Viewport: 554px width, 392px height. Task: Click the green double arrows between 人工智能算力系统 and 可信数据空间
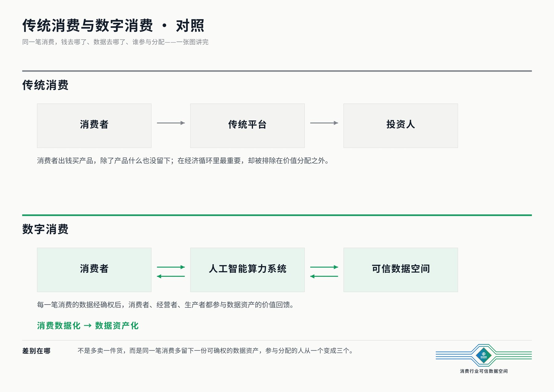(324, 272)
